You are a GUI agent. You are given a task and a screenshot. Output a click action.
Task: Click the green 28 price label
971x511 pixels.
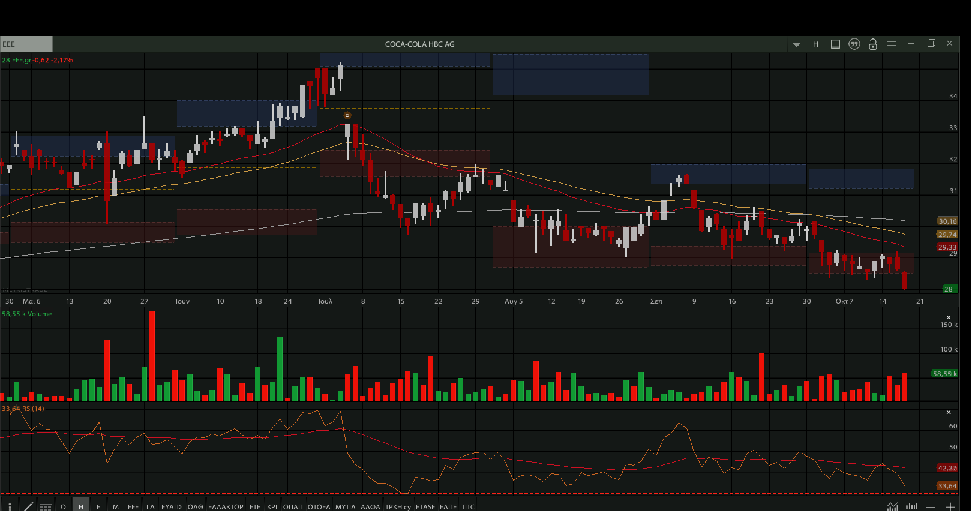click(949, 289)
